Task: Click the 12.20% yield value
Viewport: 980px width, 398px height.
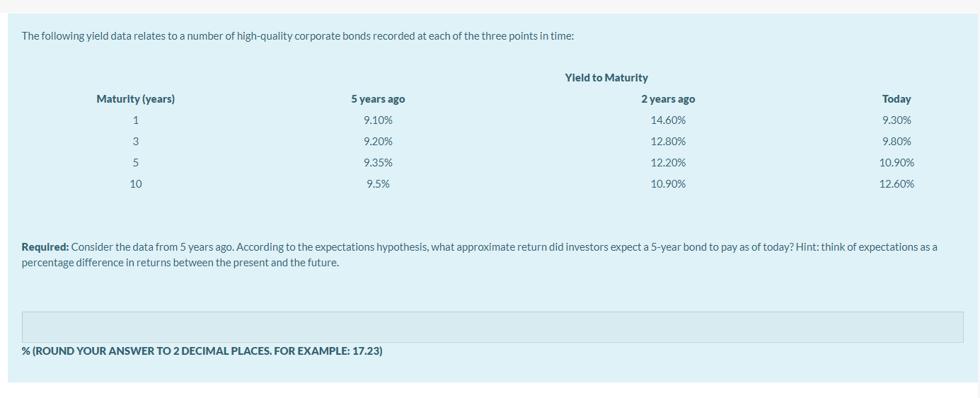Action: (x=668, y=163)
